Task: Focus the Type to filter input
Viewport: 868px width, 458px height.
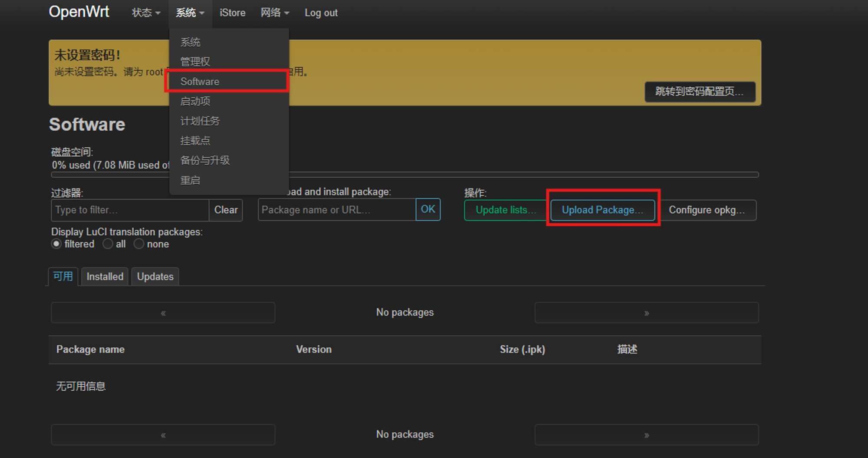Action: tap(130, 210)
